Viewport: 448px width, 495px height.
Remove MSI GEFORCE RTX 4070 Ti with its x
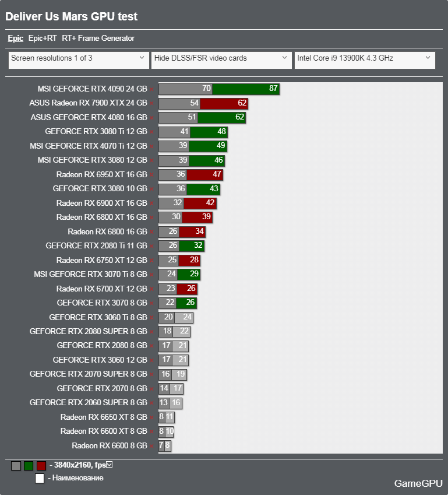[x=151, y=146]
